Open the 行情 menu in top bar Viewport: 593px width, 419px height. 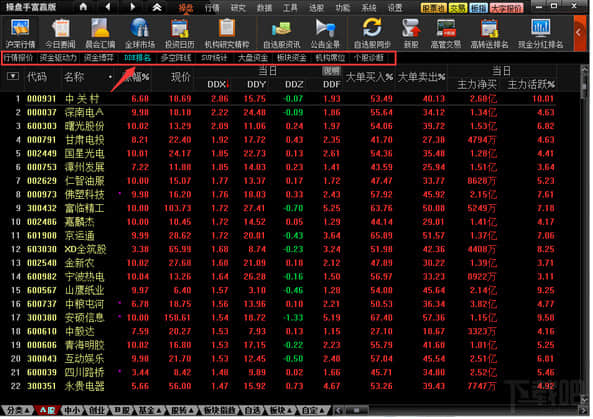click(x=212, y=8)
